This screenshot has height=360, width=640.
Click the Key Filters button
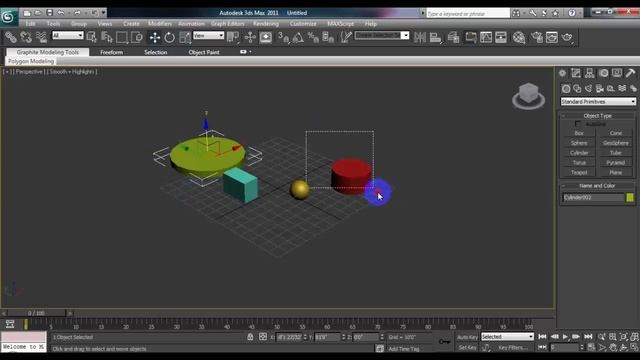click(x=513, y=348)
